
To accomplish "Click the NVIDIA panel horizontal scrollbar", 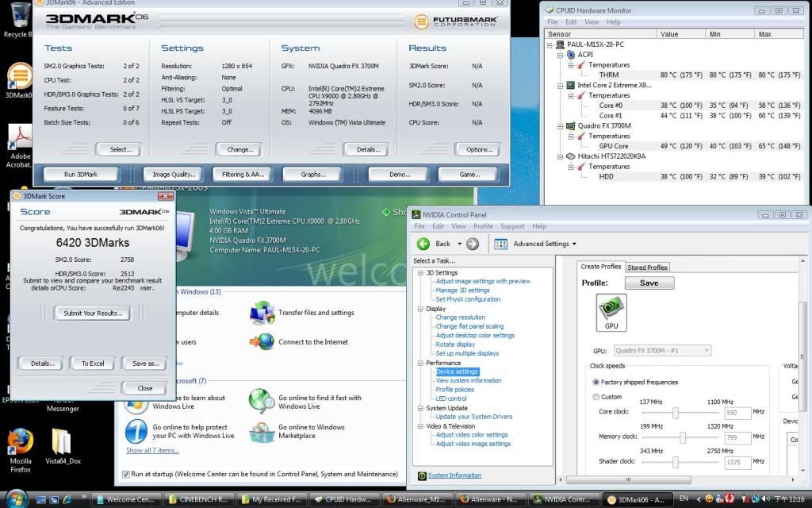I will tap(629, 480).
